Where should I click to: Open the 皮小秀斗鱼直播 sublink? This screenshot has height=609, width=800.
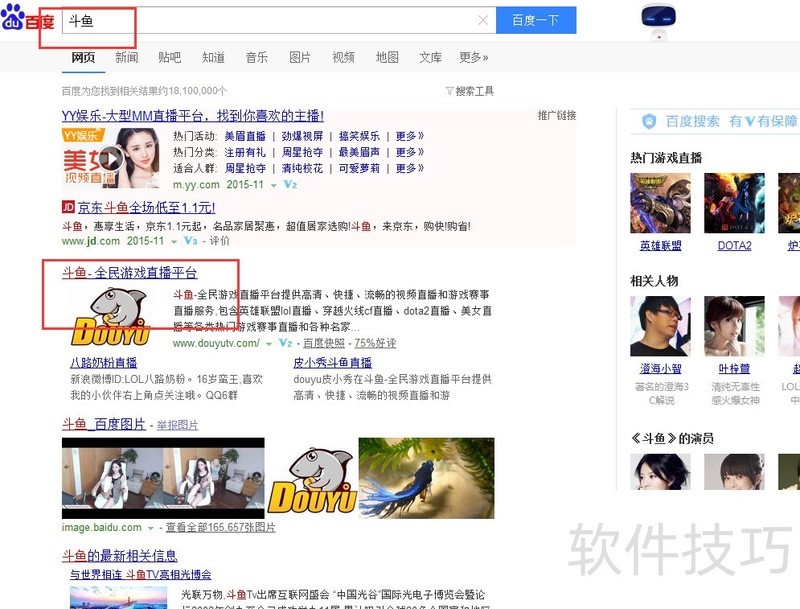(x=333, y=363)
